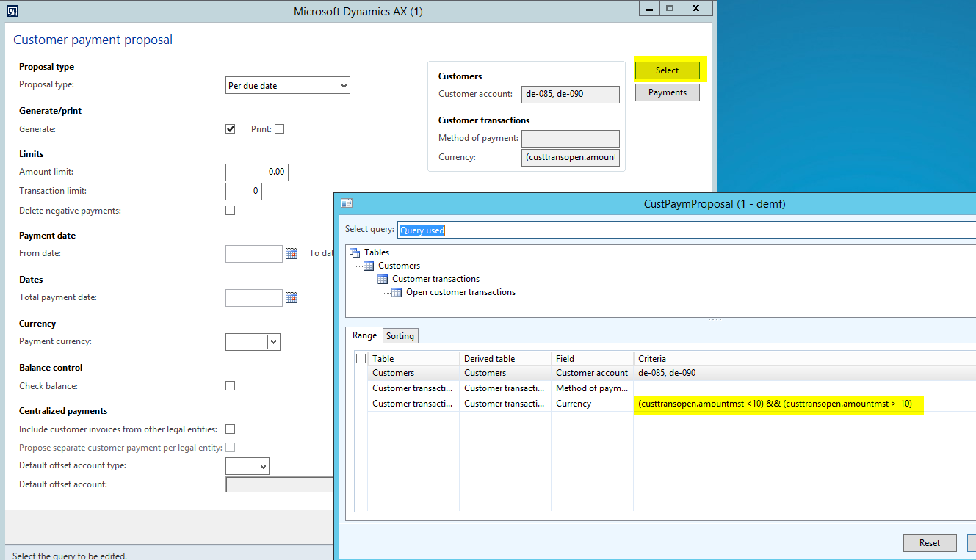
Task: Click the Tables root node icon
Action: tap(355, 252)
